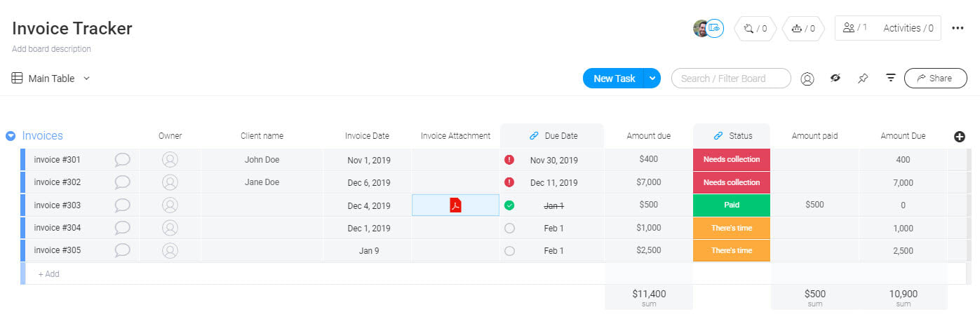Viewport: 980px width, 319px height.
Task: Open the Activities / 0 log
Action: pos(908,28)
